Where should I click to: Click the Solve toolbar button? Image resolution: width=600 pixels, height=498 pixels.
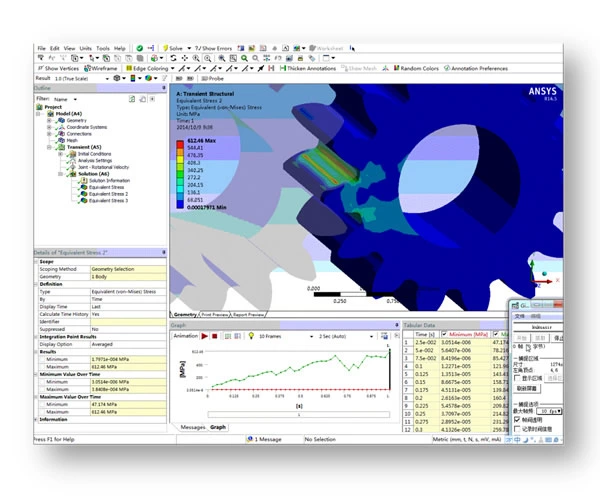point(175,48)
